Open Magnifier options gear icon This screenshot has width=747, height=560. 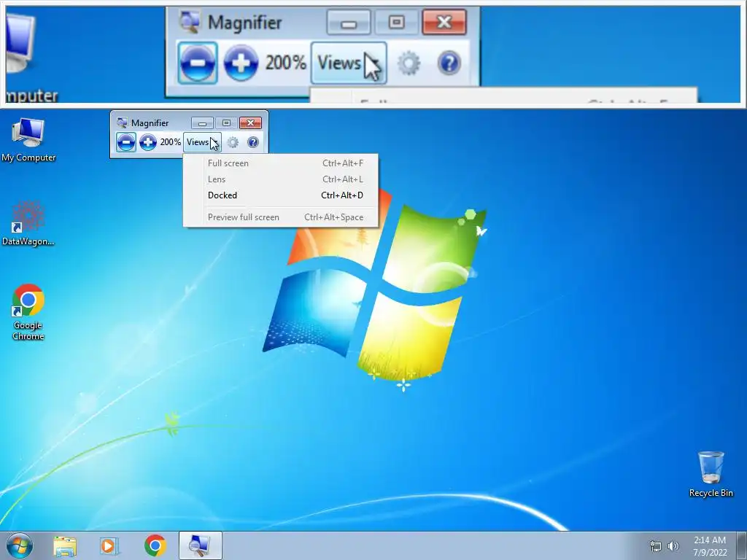pos(233,142)
